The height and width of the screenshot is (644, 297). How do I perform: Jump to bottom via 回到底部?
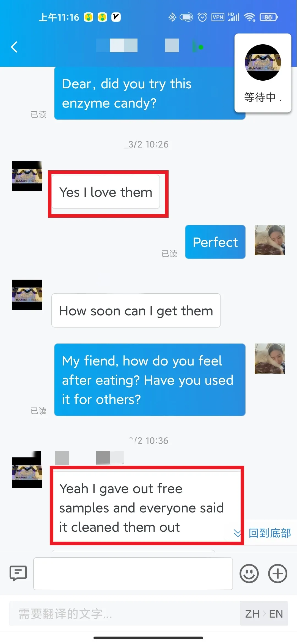pos(270,533)
